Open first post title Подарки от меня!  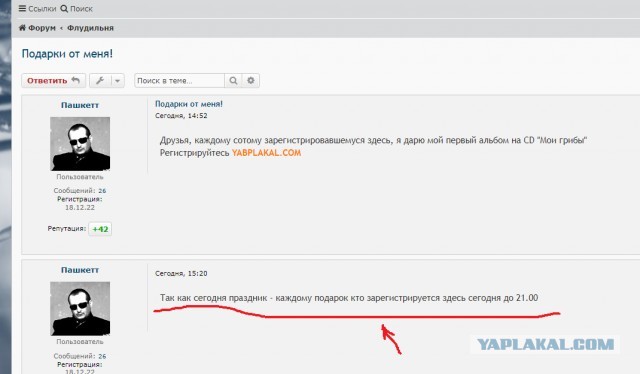pos(189,104)
